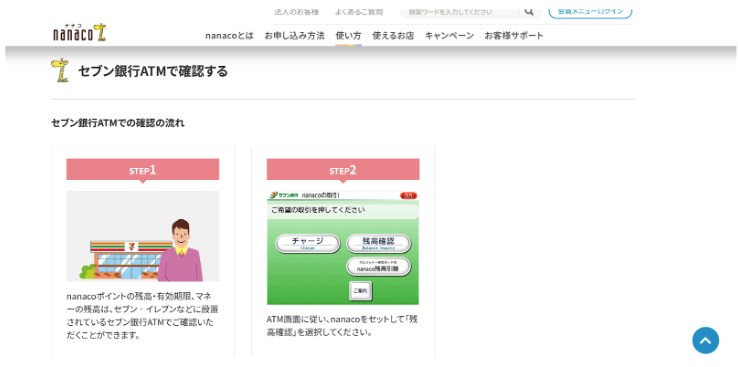Click the チャージ button in the ATM image

pyautogui.click(x=308, y=243)
